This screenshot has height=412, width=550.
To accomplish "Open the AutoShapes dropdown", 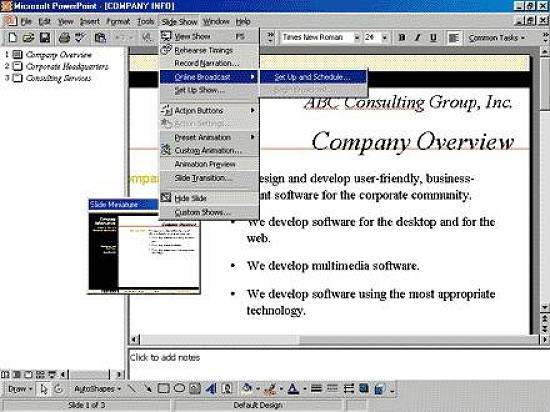I will 98,389.
